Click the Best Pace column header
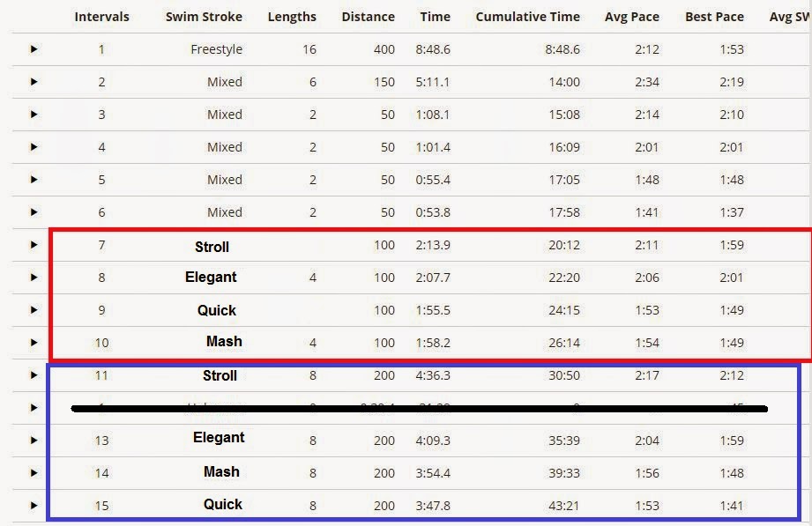The image size is (812, 526). [x=715, y=17]
